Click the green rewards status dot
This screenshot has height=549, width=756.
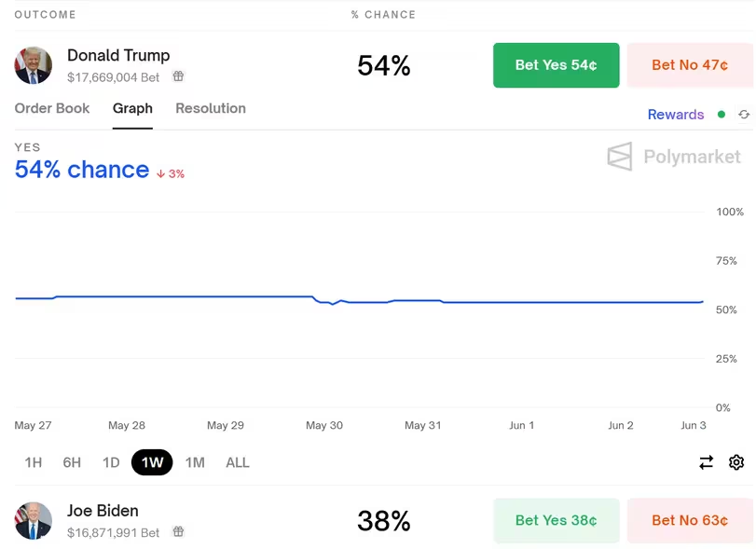(x=722, y=115)
